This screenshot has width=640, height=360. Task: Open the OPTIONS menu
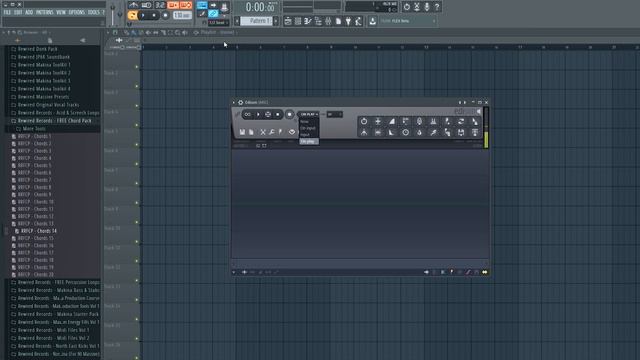(77, 12)
